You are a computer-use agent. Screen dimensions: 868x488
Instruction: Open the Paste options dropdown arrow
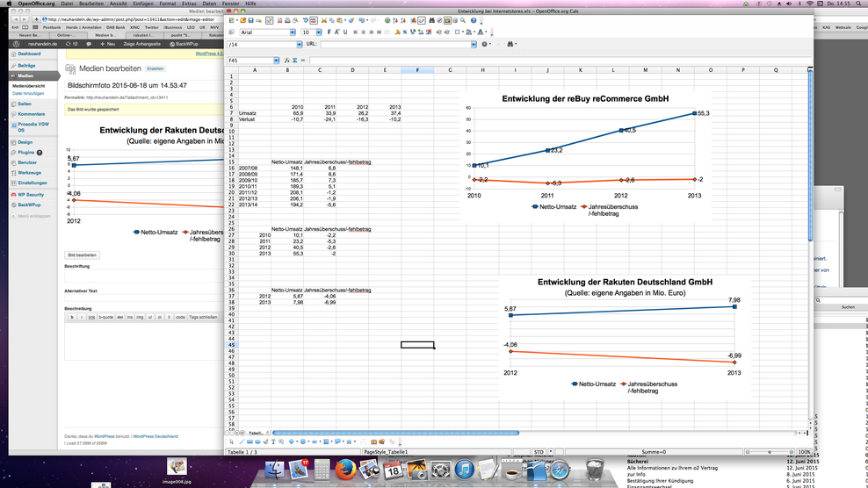click(x=345, y=20)
